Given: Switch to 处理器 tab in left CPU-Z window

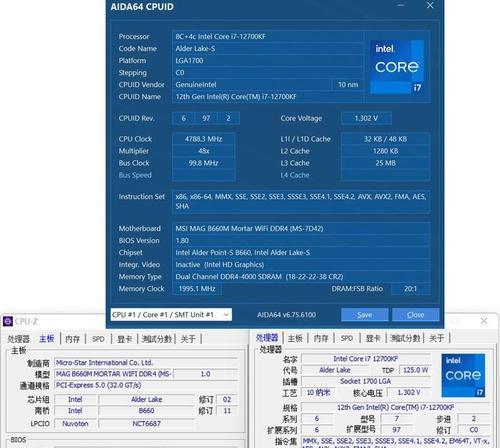Looking at the screenshot, I should 19,339.
